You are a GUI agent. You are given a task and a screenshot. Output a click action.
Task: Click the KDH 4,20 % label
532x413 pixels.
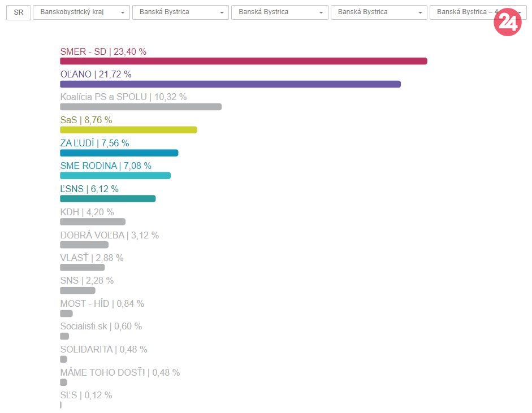tap(87, 212)
